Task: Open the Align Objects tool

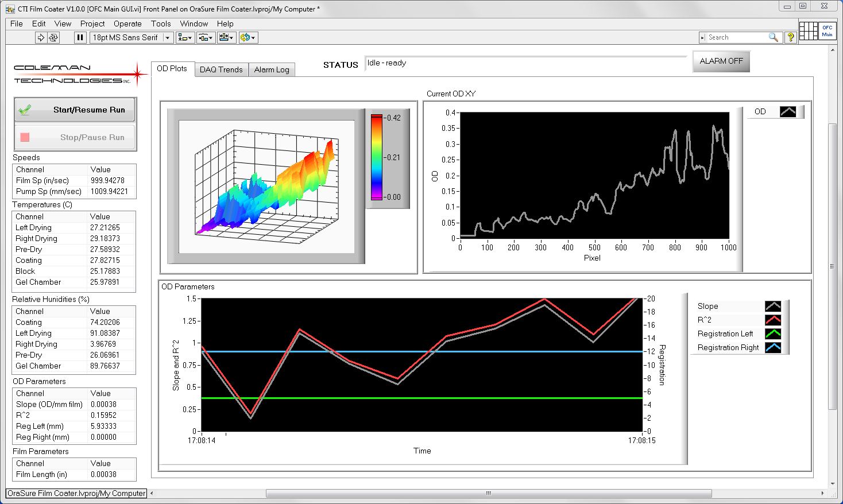Action: click(x=185, y=37)
